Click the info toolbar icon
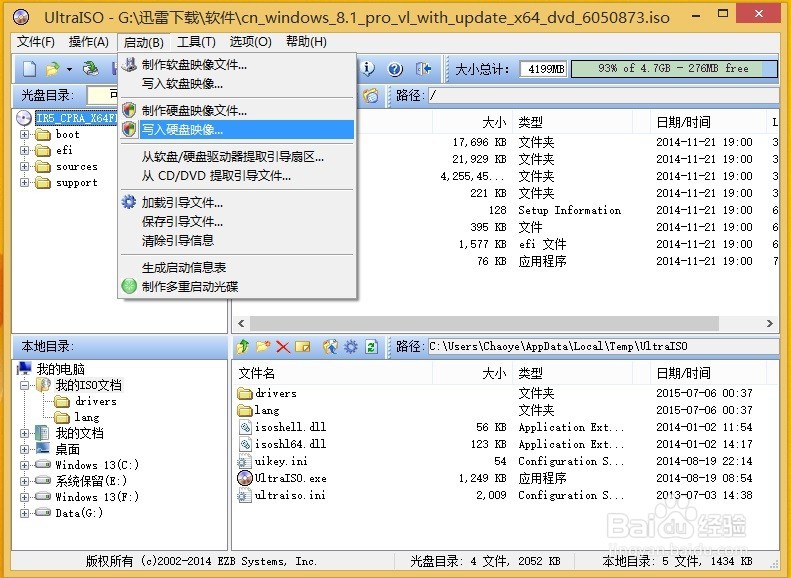 [x=368, y=69]
